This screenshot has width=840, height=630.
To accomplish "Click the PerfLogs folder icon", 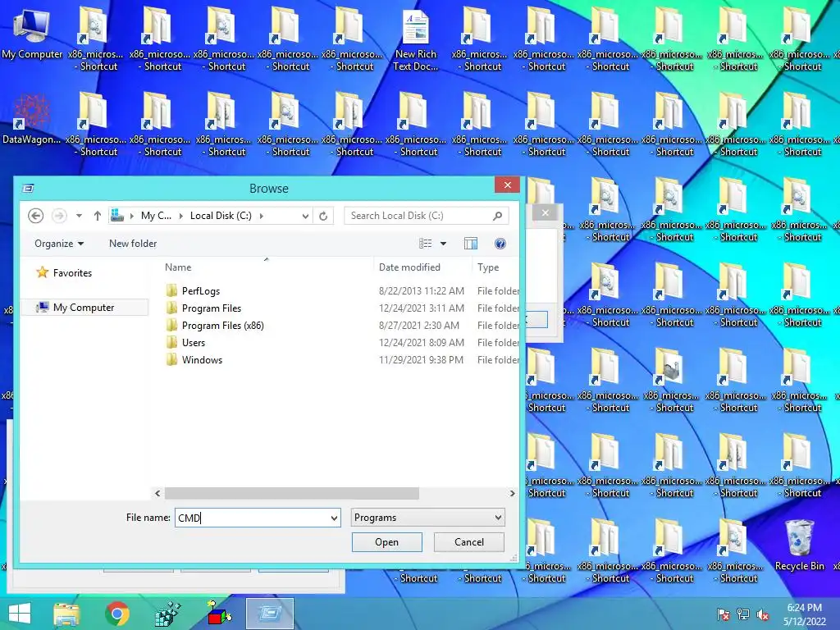I will [x=171, y=291].
